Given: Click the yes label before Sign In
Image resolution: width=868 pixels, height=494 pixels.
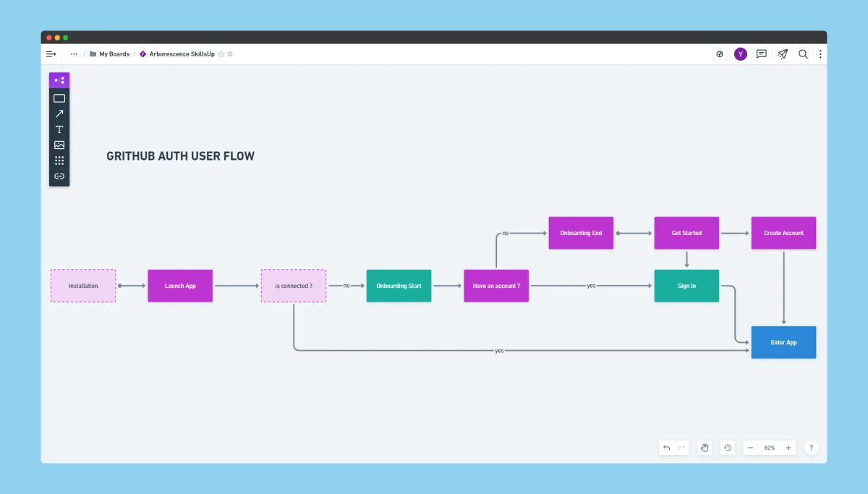Looking at the screenshot, I should pos(591,286).
